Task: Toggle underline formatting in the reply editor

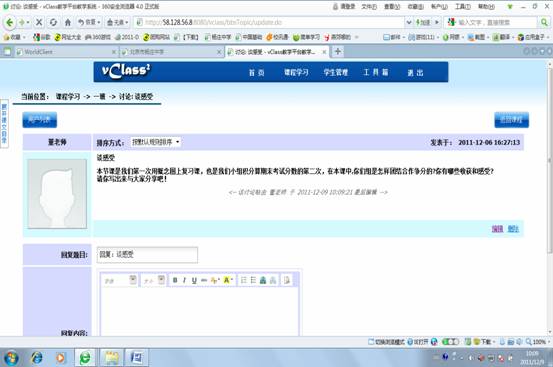Action: click(x=194, y=280)
